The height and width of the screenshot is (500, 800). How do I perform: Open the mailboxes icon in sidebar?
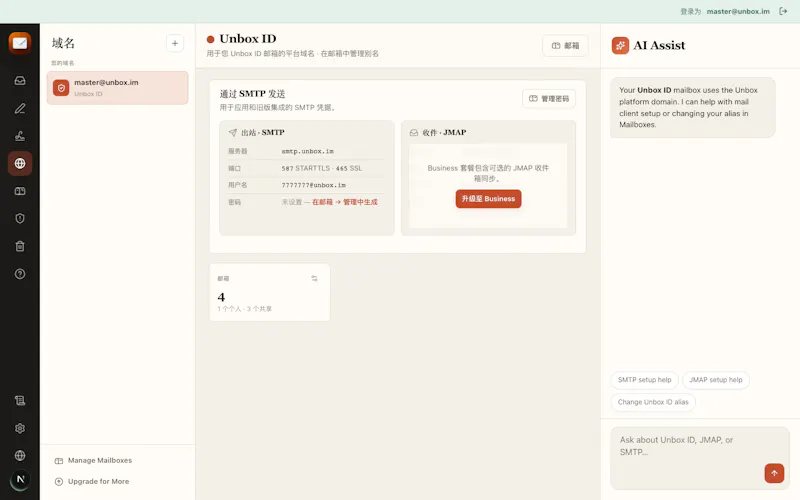(20, 191)
